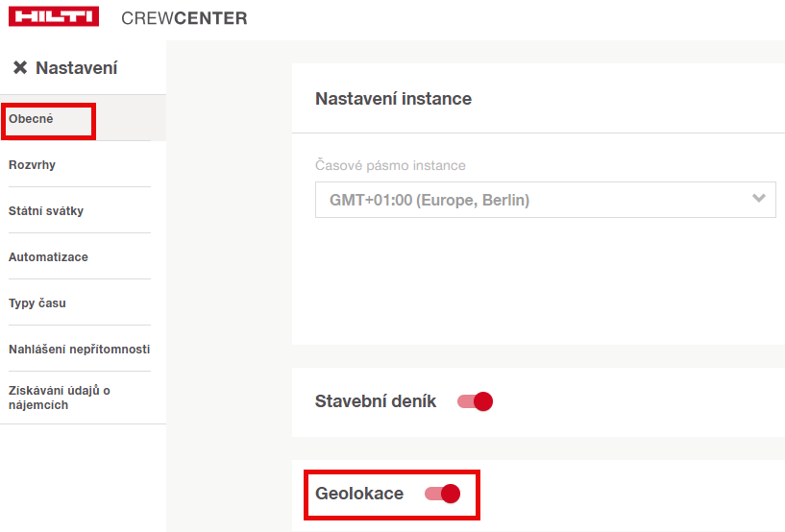This screenshot has width=785, height=532.
Task: Turn off the Geolokace toggle switch
Action: (x=442, y=494)
